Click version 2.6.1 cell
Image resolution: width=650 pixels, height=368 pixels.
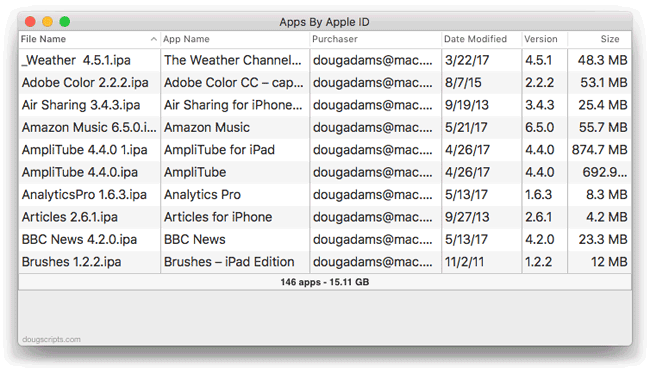click(544, 217)
